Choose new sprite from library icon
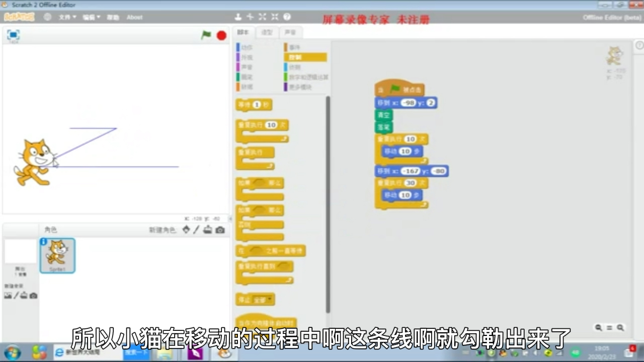Viewport: 644px width, 362px height. 186,230
